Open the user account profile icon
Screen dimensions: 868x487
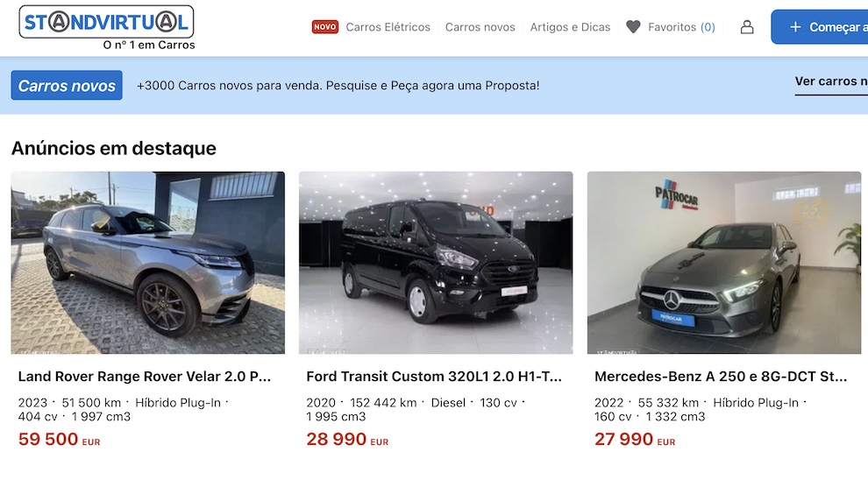(x=747, y=27)
